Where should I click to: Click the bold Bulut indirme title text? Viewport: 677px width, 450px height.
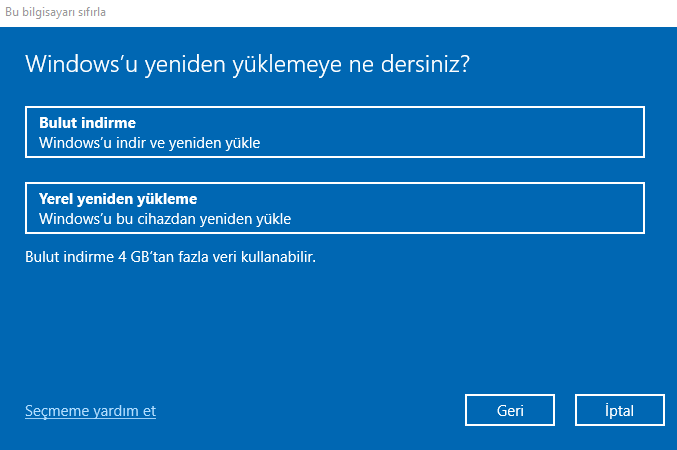[87, 122]
